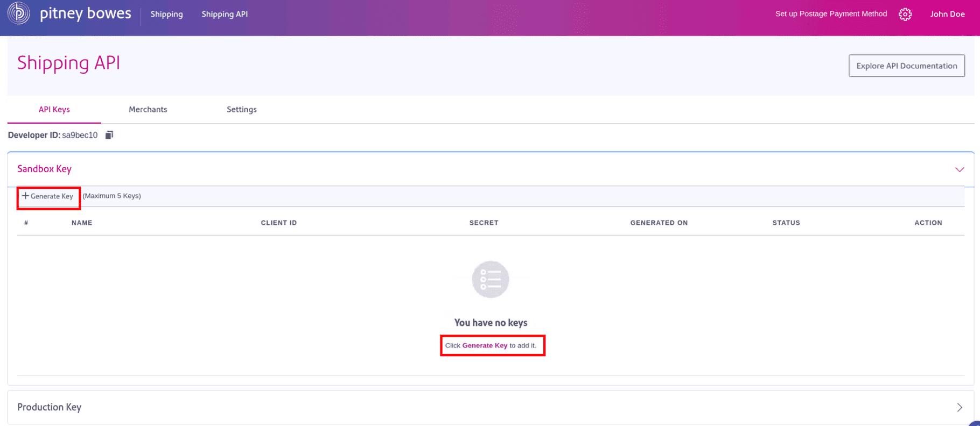Open Set up Postage Payment Method link
This screenshot has width=980, height=426.
click(x=831, y=14)
